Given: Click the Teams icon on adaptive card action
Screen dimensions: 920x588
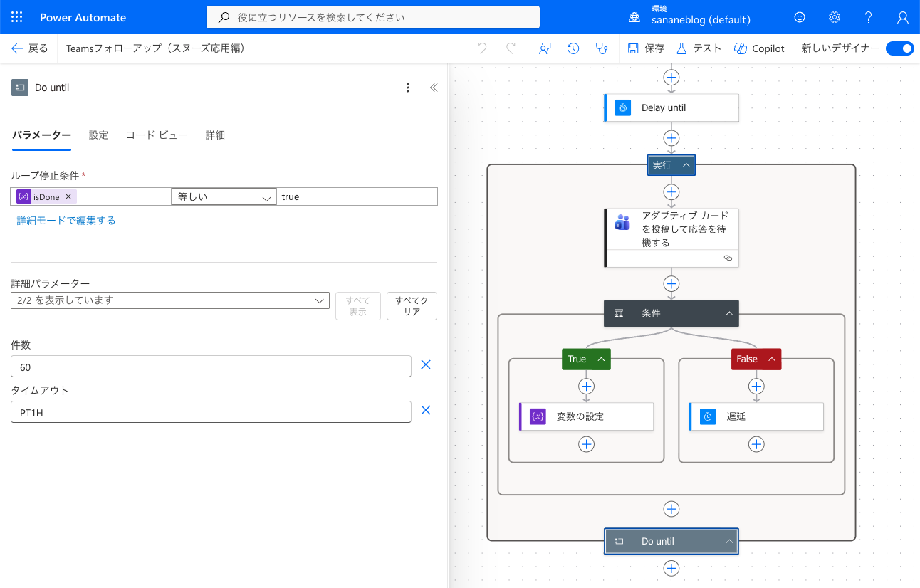Looking at the screenshot, I should (623, 222).
